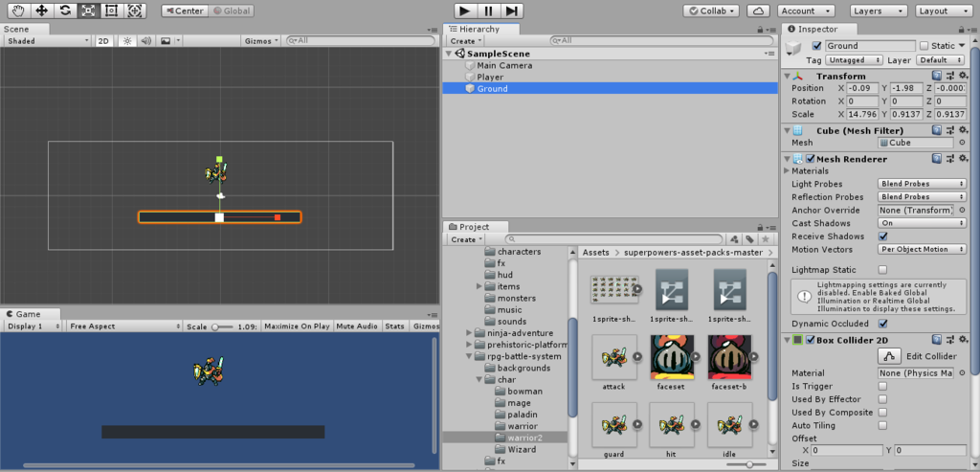
Task: Open the Display 1 dropdown
Action: (33, 326)
